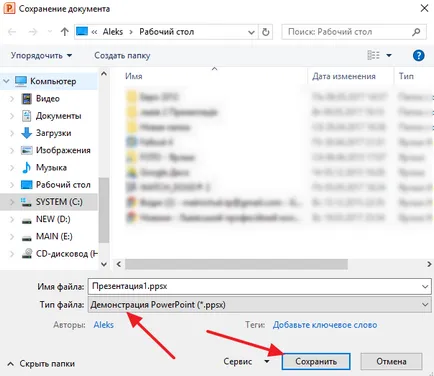The width and height of the screenshot is (434, 376).
Task: Expand the Документы tree node
Action: pos(12,116)
